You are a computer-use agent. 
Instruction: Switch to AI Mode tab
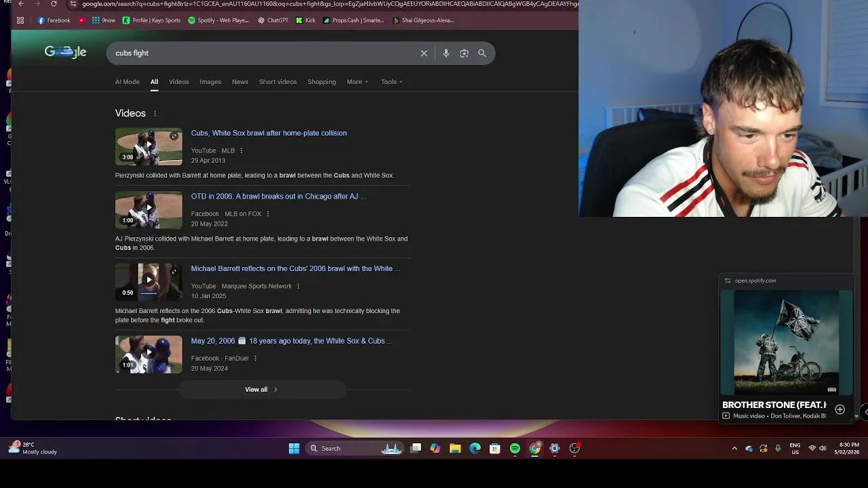(x=127, y=82)
